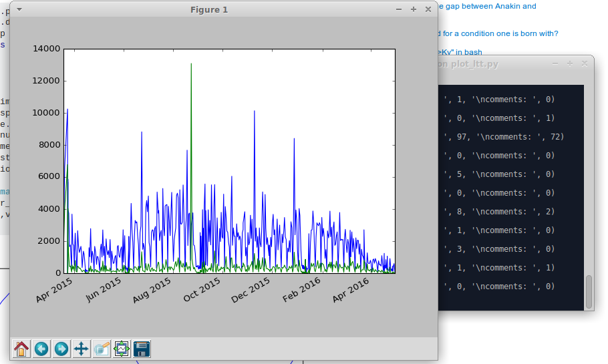Go forward to the next plot view
The image size is (608, 364).
(61, 349)
